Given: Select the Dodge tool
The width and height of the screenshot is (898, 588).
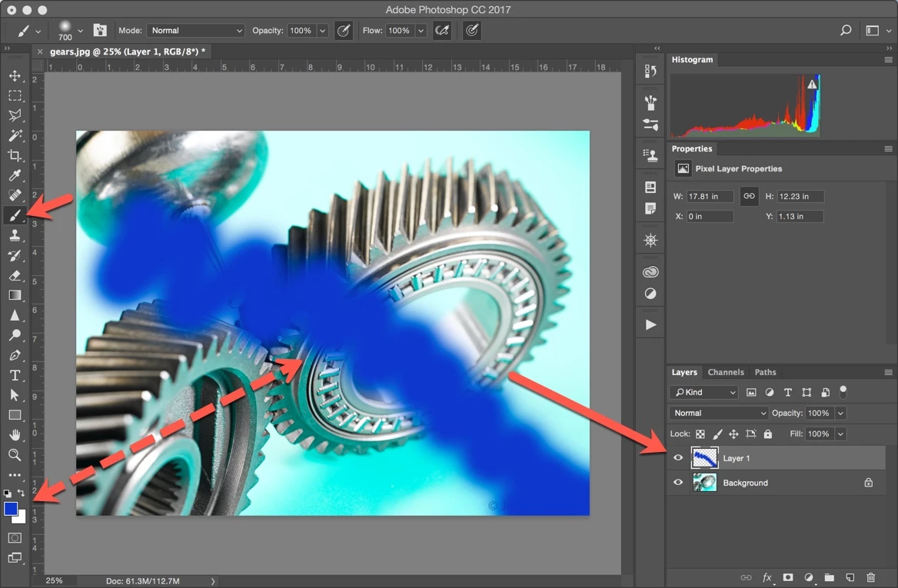Looking at the screenshot, I should pos(15,335).
